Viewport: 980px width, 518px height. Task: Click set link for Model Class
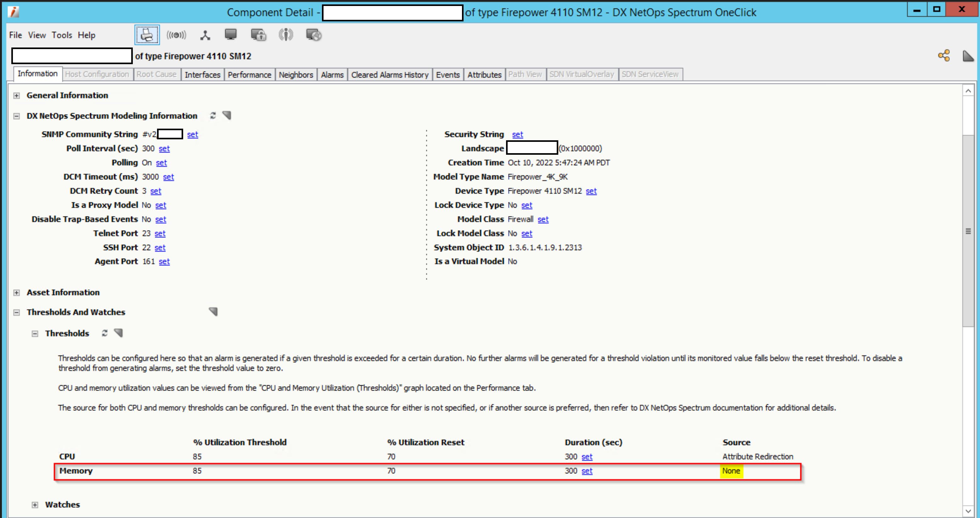(x=543, y=219)
